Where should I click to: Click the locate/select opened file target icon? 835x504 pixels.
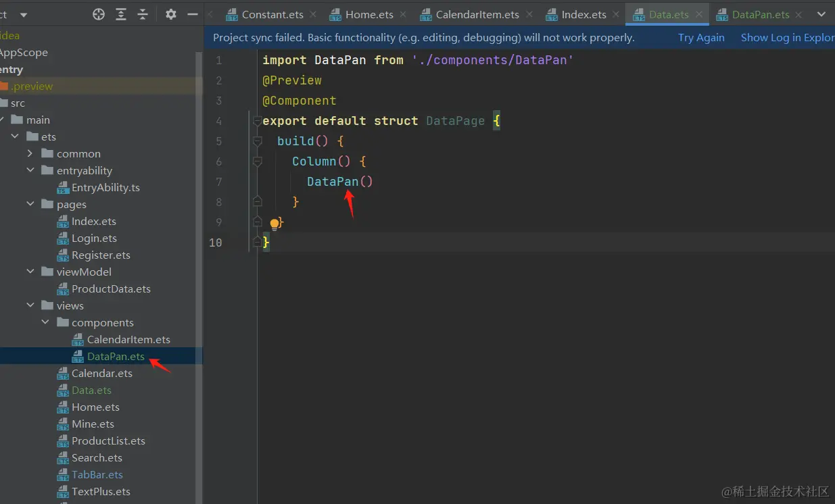click(x=99, y=14)
